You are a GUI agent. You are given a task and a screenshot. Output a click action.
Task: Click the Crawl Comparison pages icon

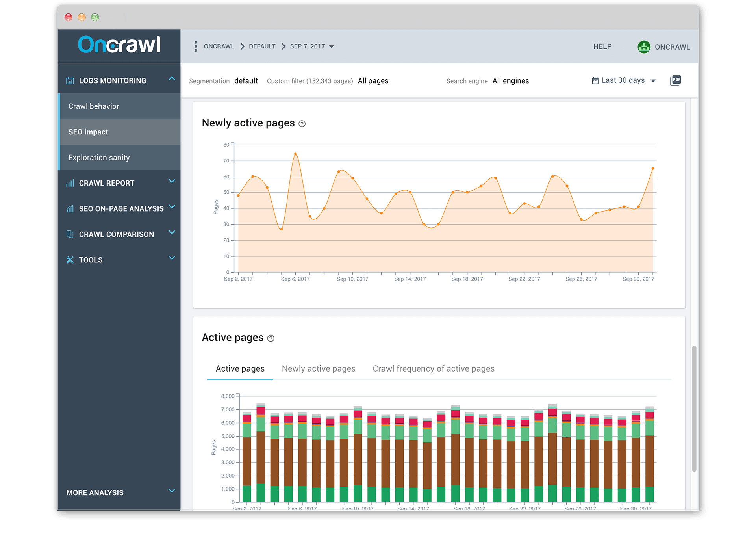click(70, 234)
